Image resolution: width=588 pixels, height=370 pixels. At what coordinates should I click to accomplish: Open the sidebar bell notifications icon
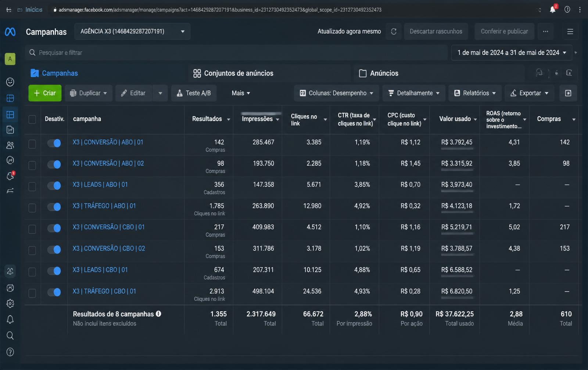pos(10,320)
